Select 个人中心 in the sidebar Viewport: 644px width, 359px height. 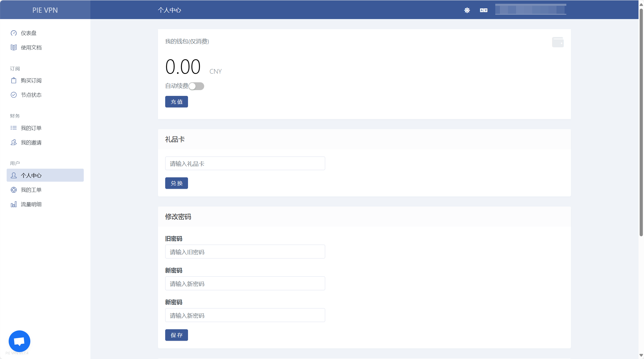pos(45,175)
